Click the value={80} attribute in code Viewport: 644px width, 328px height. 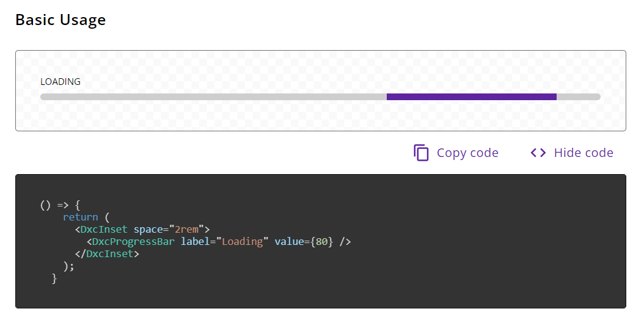[304, 242]
